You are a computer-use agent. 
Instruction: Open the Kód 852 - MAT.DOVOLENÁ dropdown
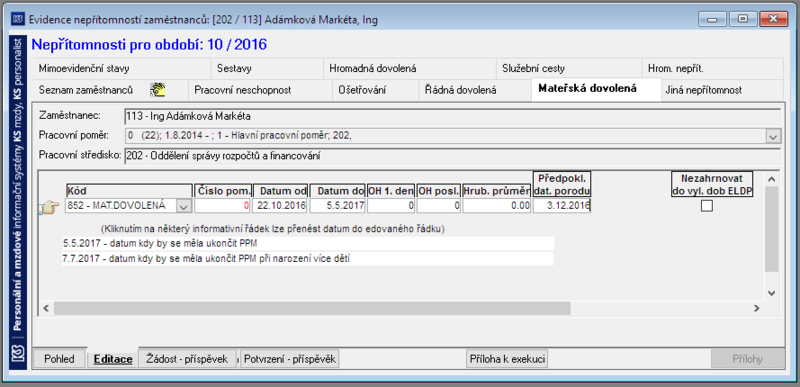184,206
